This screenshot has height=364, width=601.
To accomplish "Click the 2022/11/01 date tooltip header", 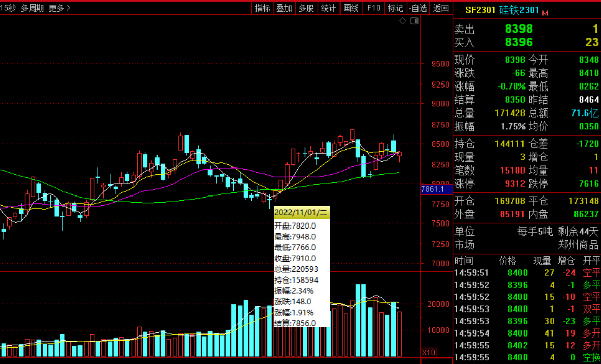I will pyautogui.click(x=302, y=212).
